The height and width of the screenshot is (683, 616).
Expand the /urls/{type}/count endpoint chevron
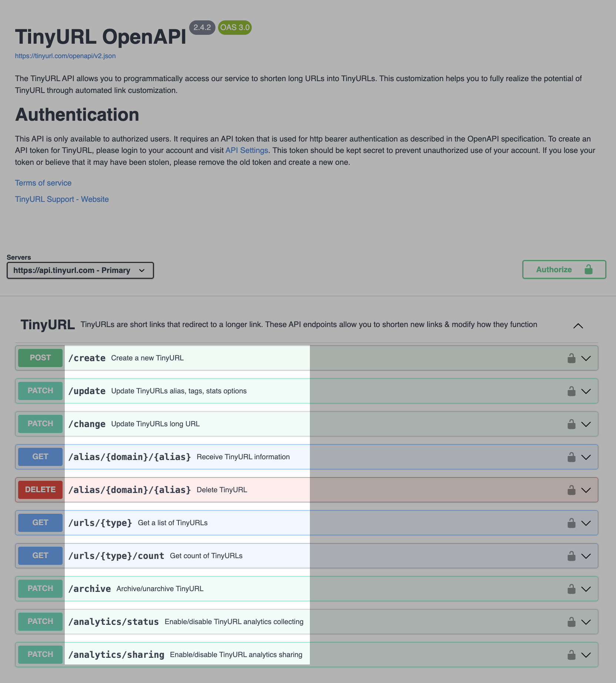point(586,556)
